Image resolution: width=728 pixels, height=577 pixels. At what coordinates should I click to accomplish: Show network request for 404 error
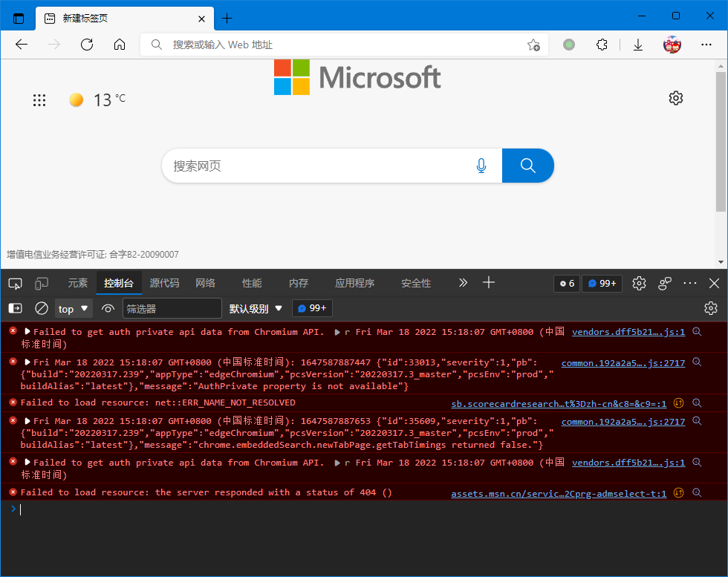pos(679,492)
